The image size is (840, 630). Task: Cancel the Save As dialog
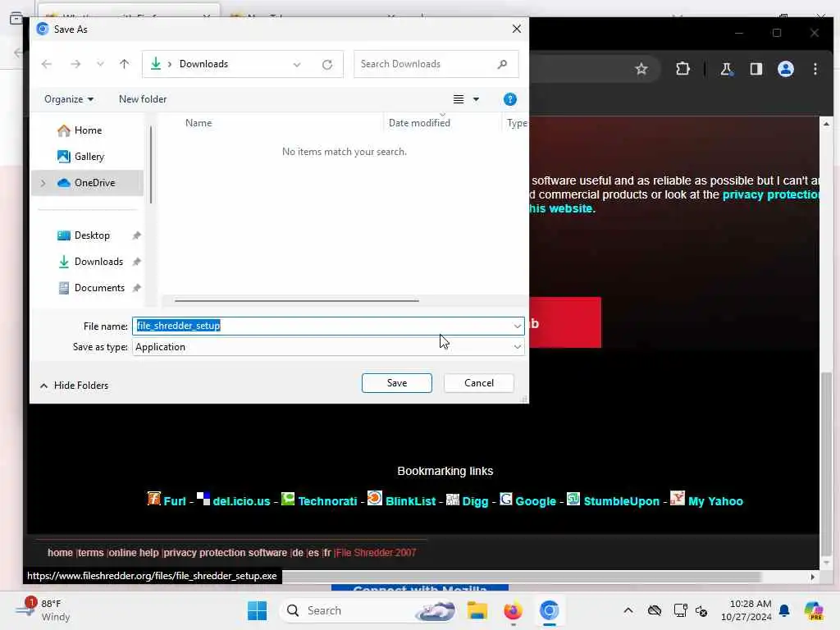[x=479, y=383]
